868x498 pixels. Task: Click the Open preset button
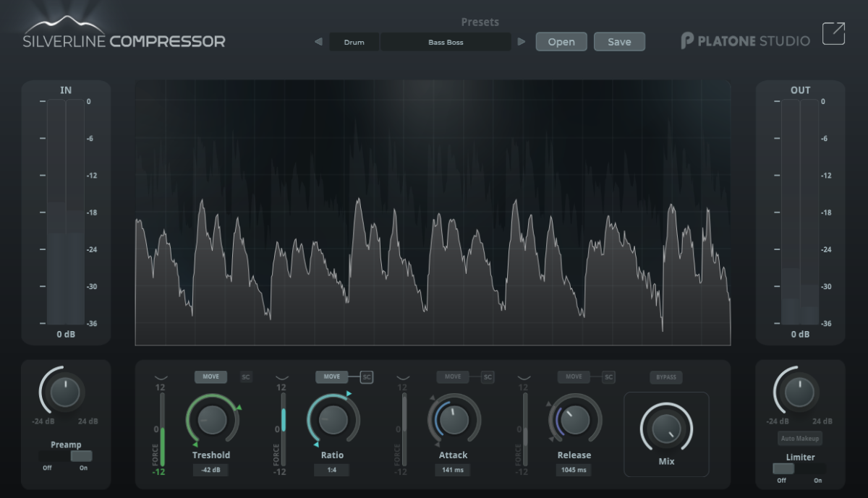561,42
